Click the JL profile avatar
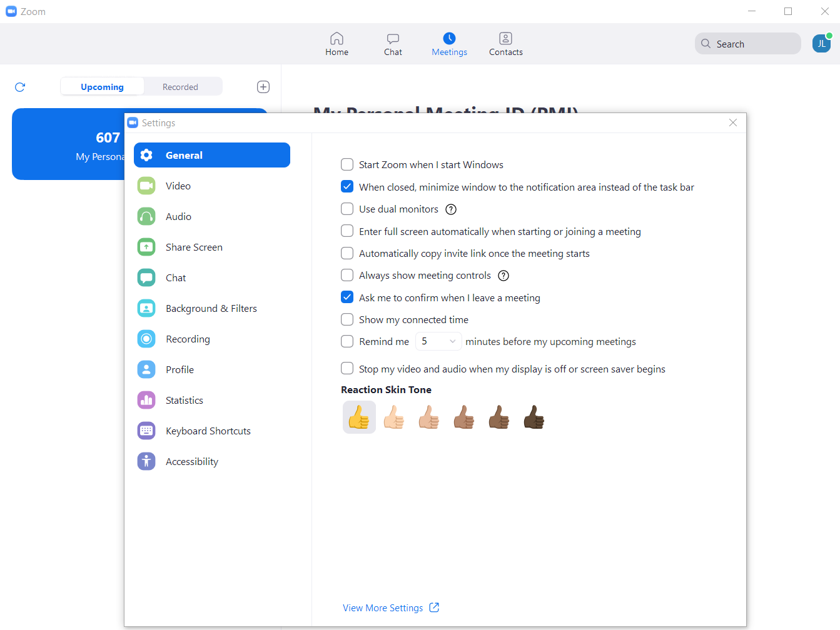This screenshot has width=840, height=630. (821, 44)
